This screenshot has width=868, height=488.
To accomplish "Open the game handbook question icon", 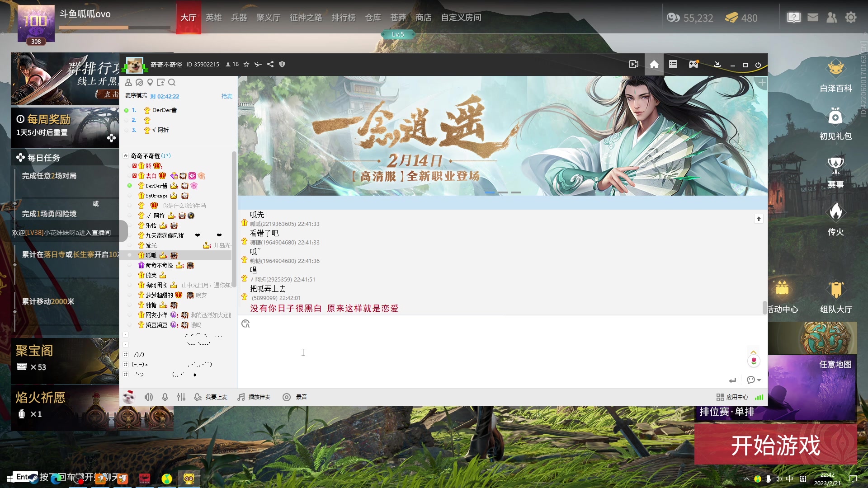I will [x=794, y=18].
